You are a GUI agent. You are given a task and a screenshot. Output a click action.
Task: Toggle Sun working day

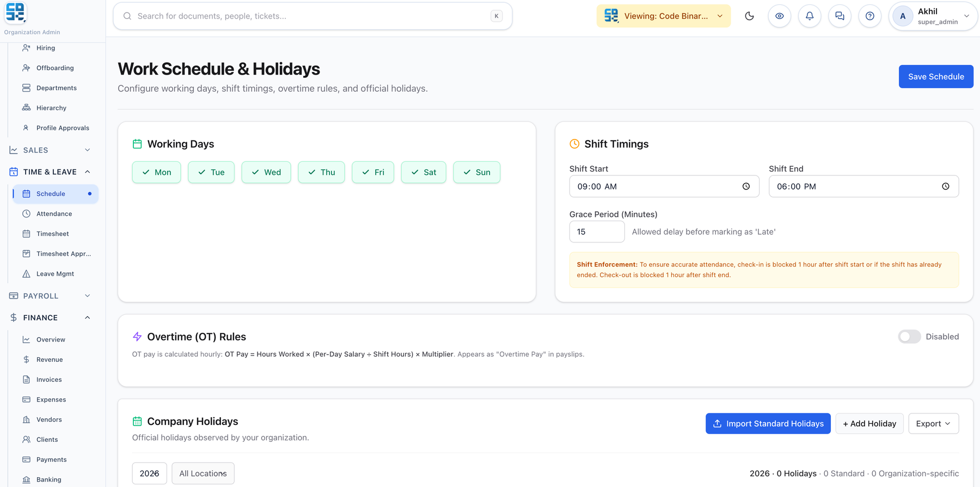coord(477,172)
